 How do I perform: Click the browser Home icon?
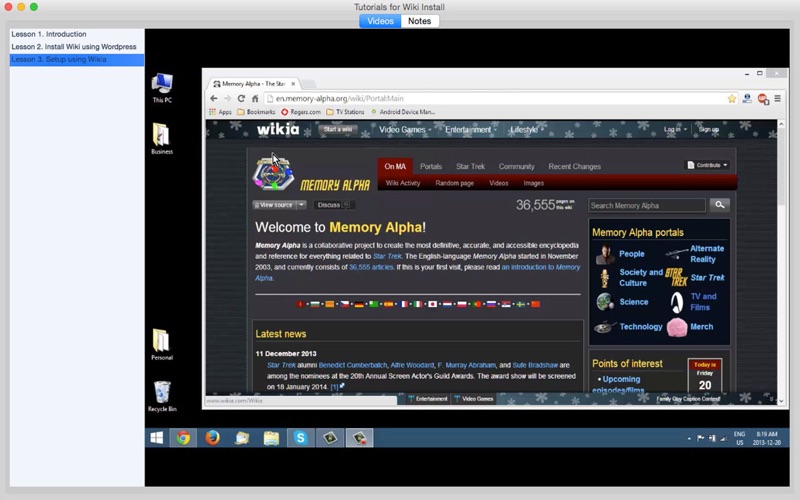255,98
